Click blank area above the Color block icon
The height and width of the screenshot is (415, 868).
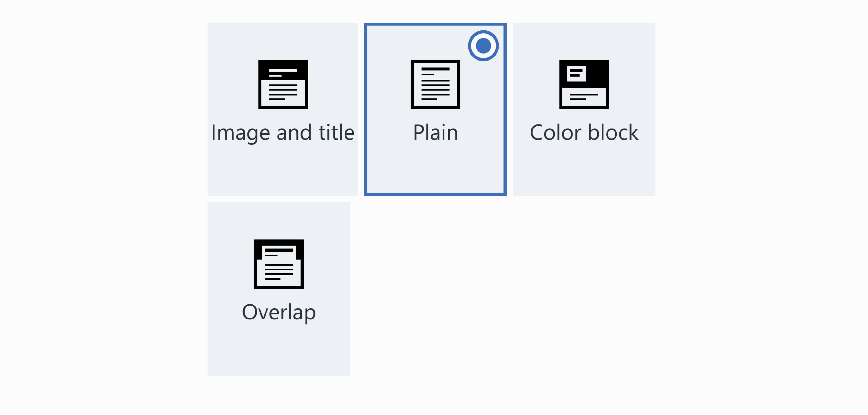point(584,40)
